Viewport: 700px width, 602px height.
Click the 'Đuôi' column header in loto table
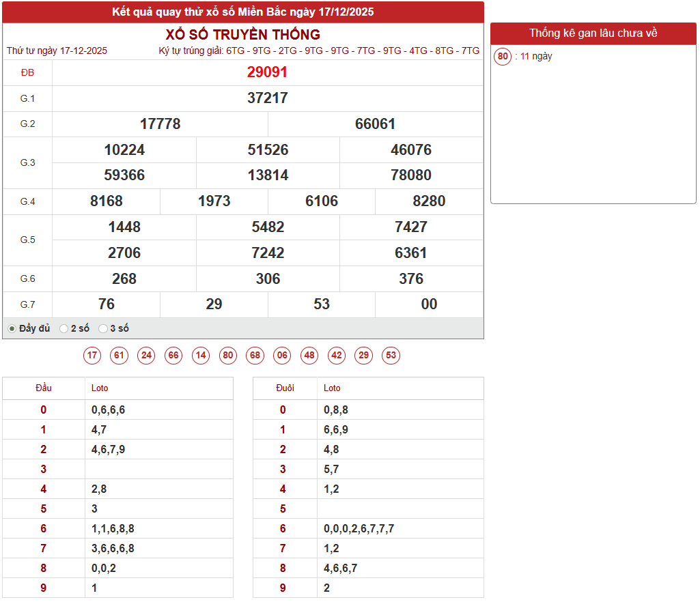pyautogui.click(x=285, y=388)
